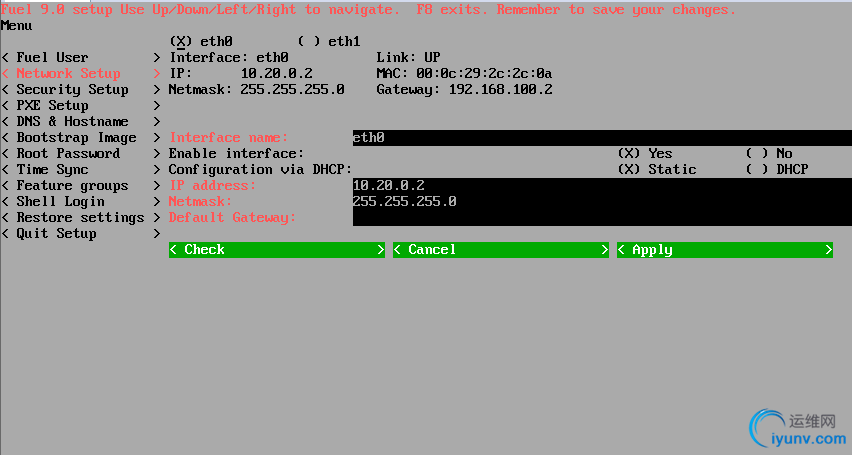Viewport: 852px width, 455px height.
Task: Go to PXE Setup menu entry
Action: (x=82, y=105)
